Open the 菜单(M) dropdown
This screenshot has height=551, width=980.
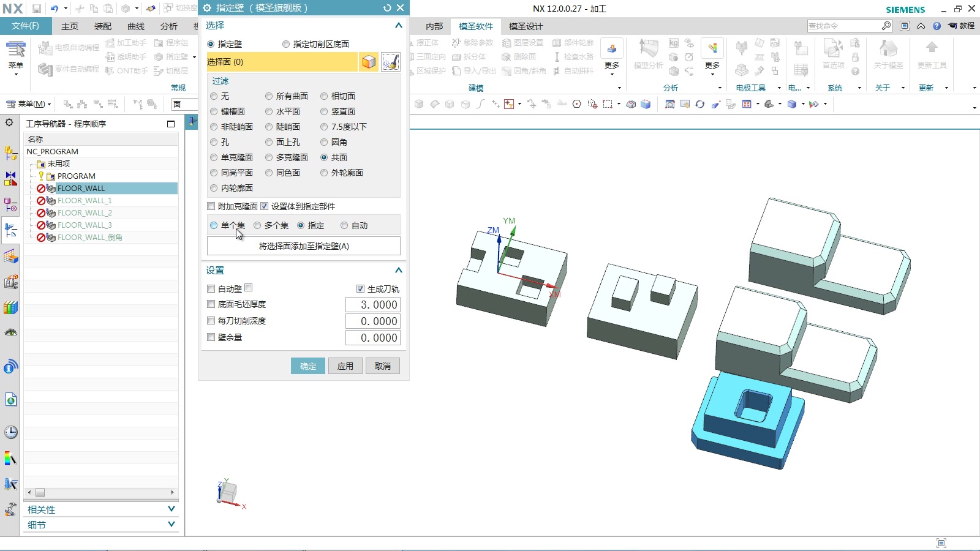[x=28, y=104]
